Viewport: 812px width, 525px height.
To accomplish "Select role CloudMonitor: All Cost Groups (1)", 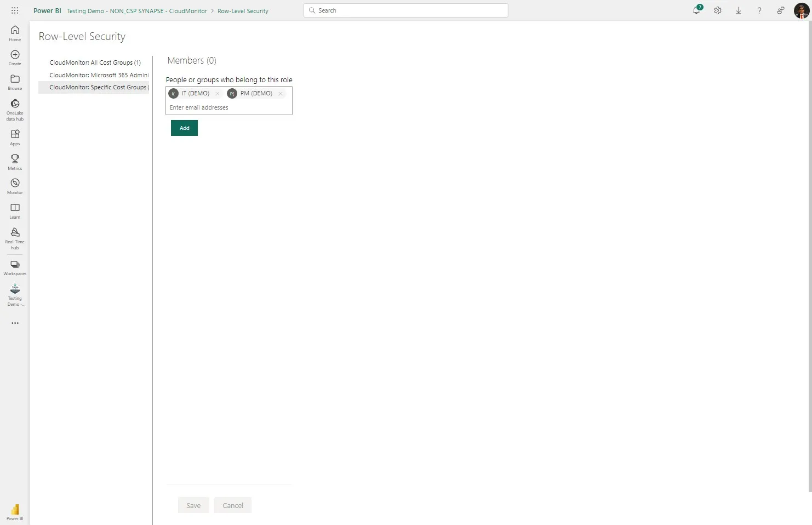I will [x=95, y=62].
